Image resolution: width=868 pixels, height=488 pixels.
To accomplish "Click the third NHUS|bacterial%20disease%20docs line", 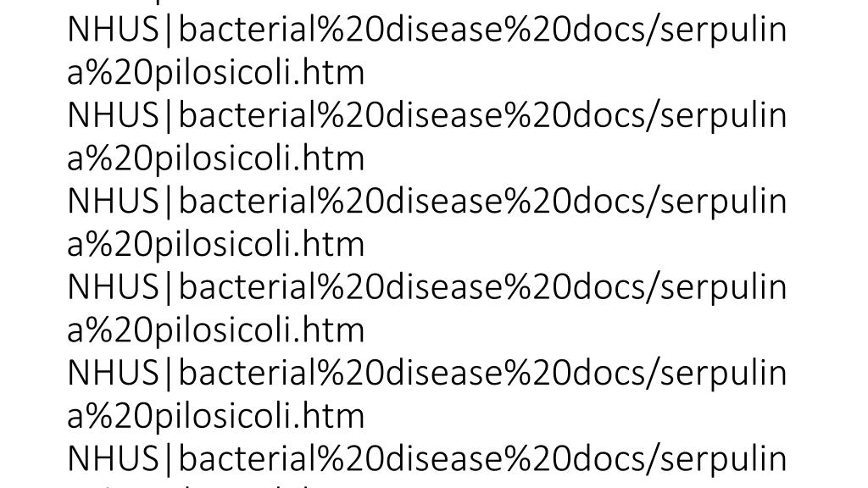I will [427, 202].
